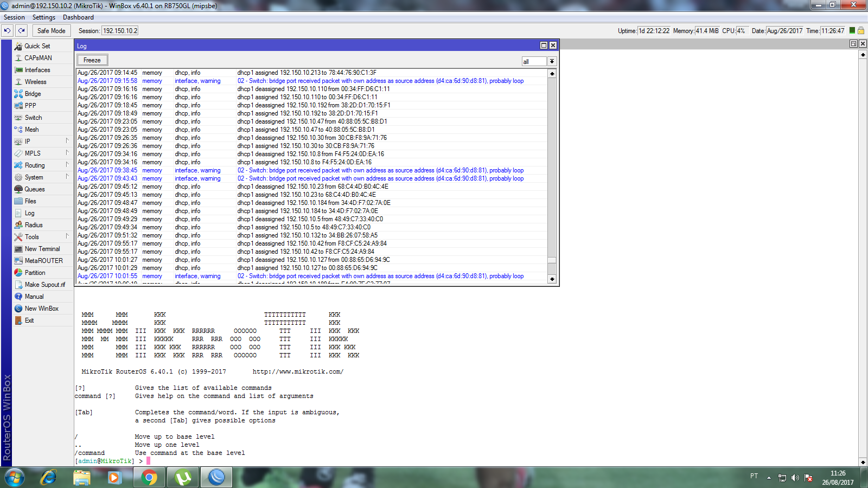Click the Log scrollbar up arrow
Screen dimensions: 868x488
pos(552,74)
